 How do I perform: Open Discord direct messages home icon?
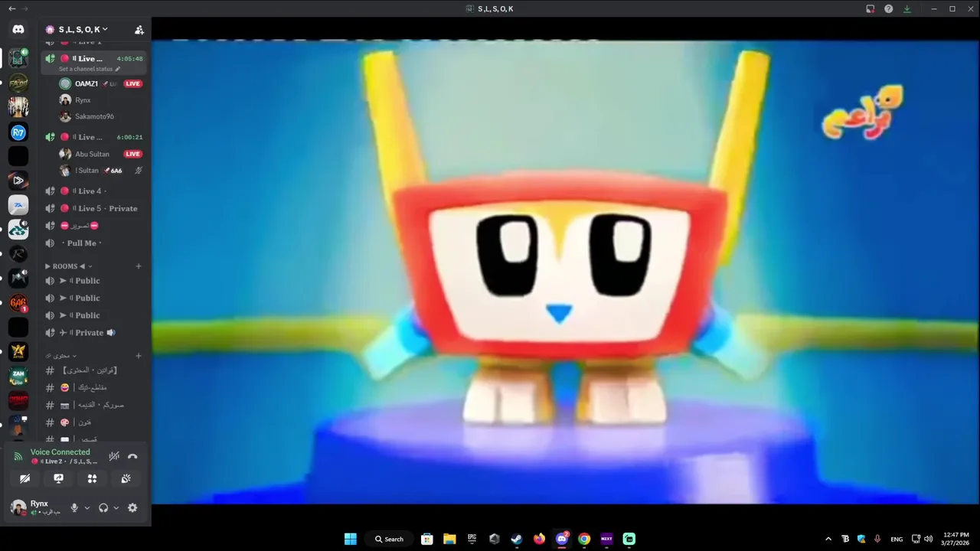pyautogui.click(x=18, y=29)
